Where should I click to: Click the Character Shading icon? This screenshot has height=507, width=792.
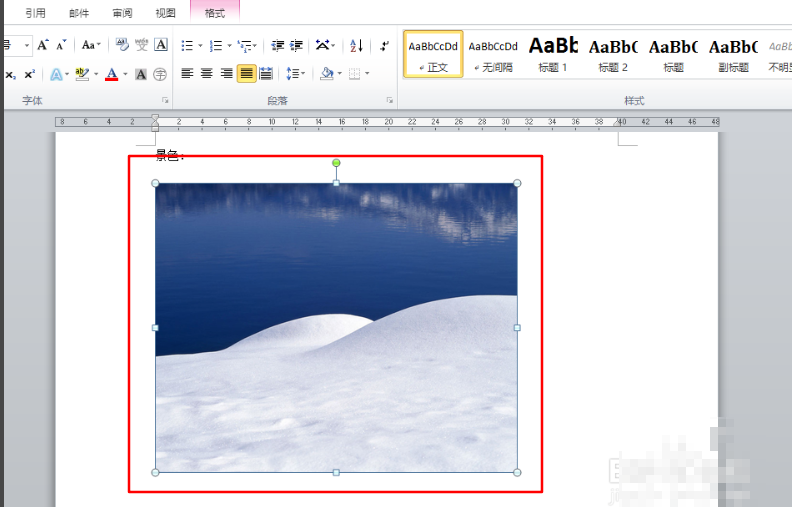(141, 75)
